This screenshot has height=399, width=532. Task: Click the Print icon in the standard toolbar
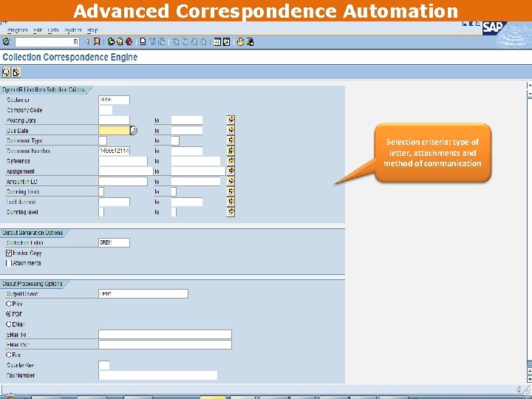(x=143, y=41)
